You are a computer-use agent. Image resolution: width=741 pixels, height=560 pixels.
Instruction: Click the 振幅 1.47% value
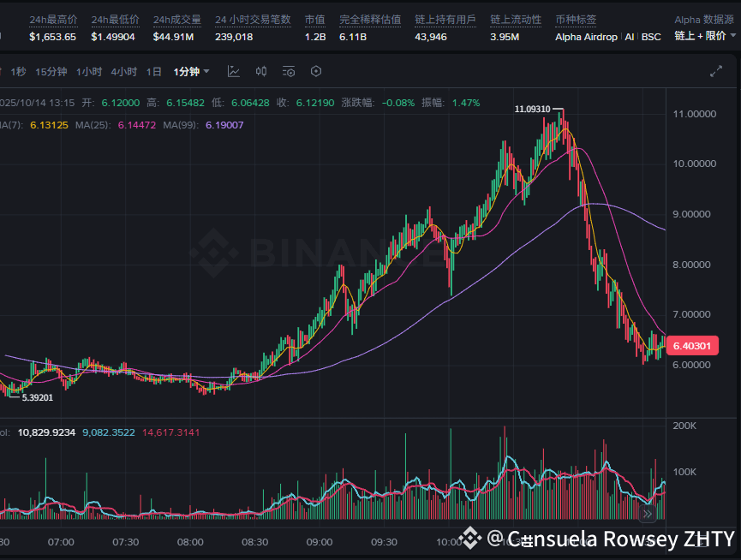point(465,103)
